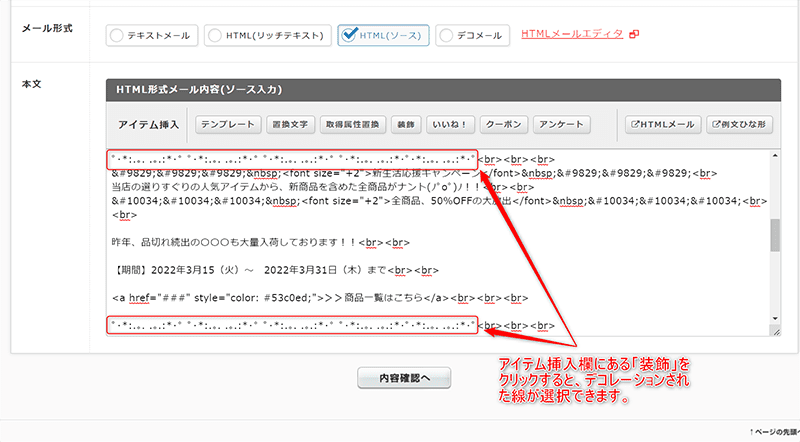Image resolution: width=800 pixels, height=442 pixels.
Task: Open the 装飾 decoration picker
Action: coord(402,125)
